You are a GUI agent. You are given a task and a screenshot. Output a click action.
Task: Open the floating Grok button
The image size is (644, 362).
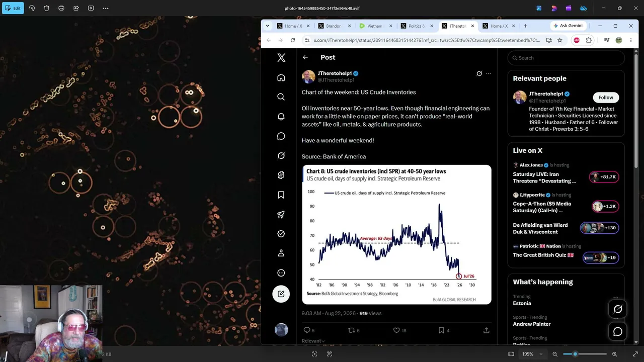618,309
